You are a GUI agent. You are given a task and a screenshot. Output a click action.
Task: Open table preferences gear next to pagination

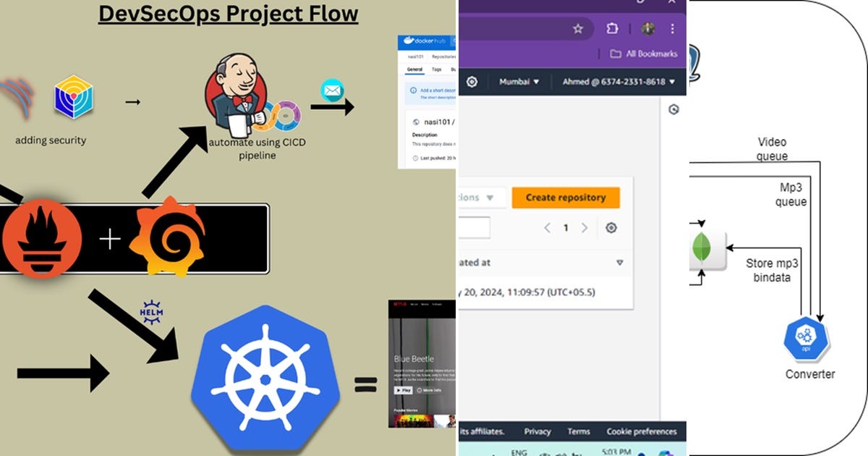click(611, 228)
